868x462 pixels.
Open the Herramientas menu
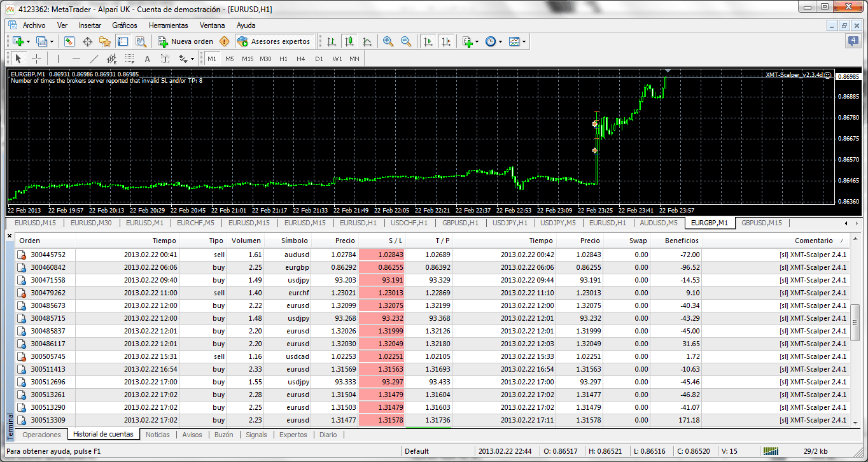(x=168, y=25)
